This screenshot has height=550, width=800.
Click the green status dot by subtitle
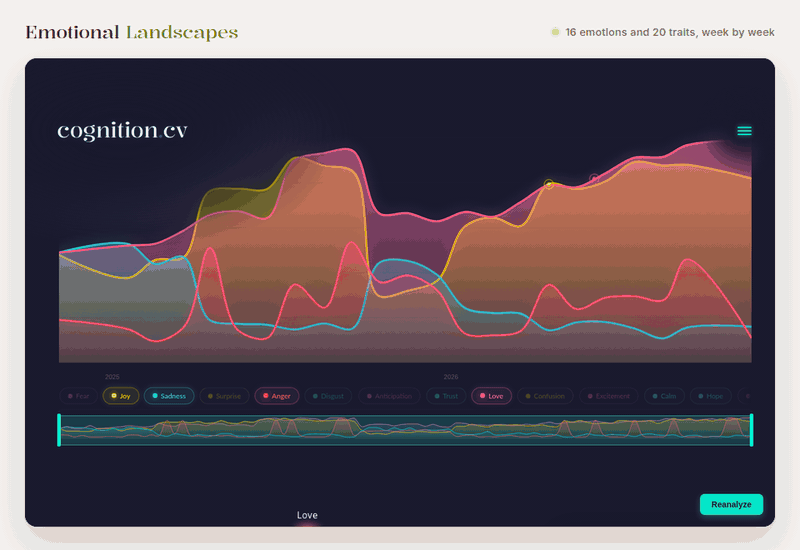(x=555, y=32)
